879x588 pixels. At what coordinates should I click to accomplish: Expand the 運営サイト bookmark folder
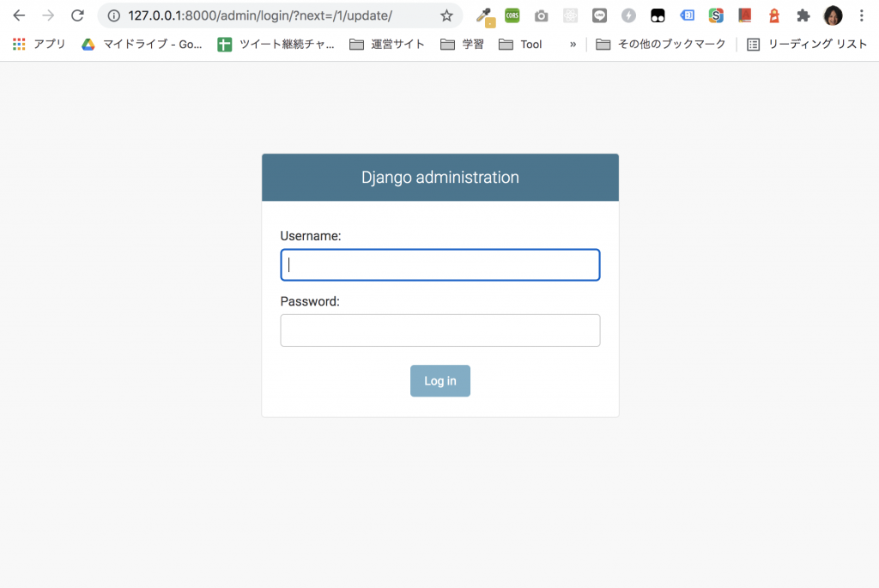point(387,45)
